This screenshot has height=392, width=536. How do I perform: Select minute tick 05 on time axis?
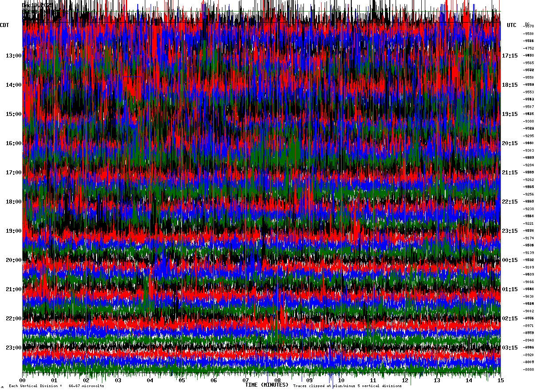click(x=182, y=380)
